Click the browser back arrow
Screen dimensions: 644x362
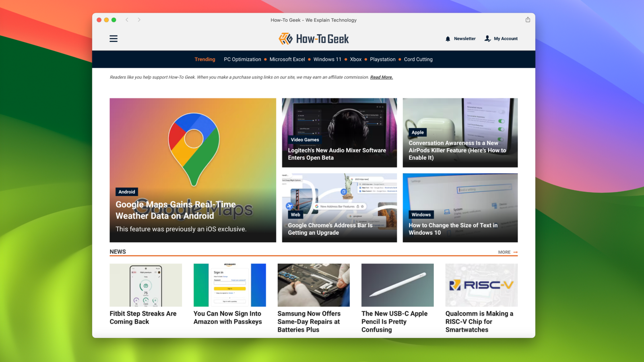(x=127, y=19)
